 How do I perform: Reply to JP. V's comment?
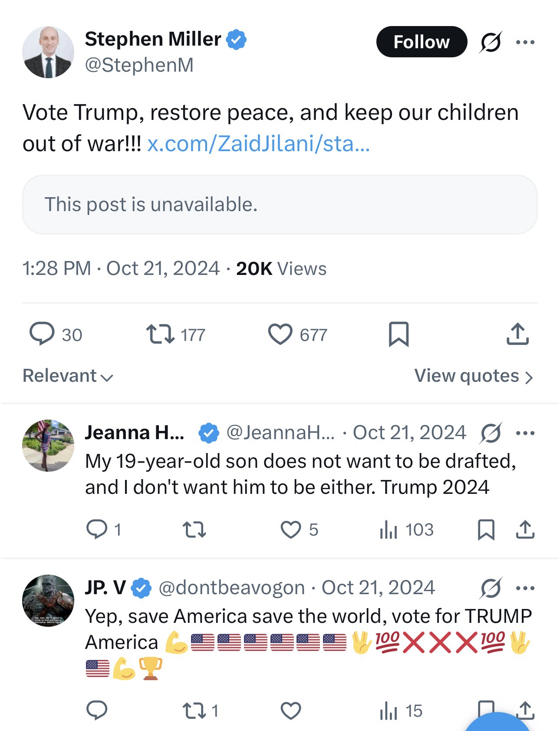click(x=97, y=711)
